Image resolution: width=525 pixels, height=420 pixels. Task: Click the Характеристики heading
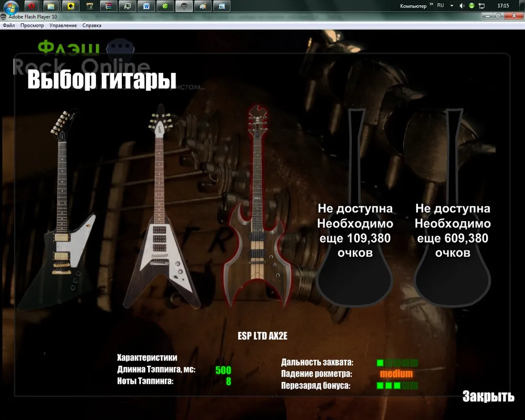(x=147, y=358)
